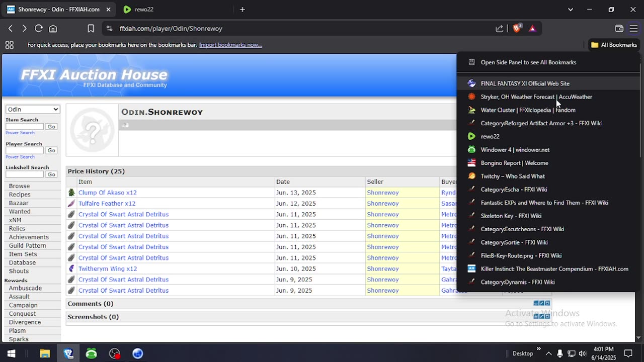Open the share page icon in address bar
The width and height of the screenshot is (644, 362).
coord(499,29)
